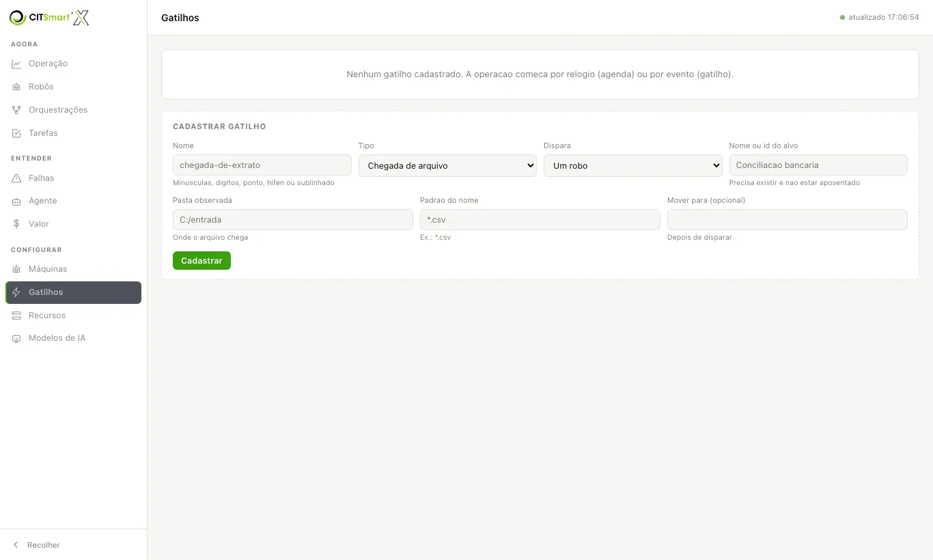Open the Tipo dropdown
Image resolution: width=933 pixels, height=560 pixels.
coord(447,165)
